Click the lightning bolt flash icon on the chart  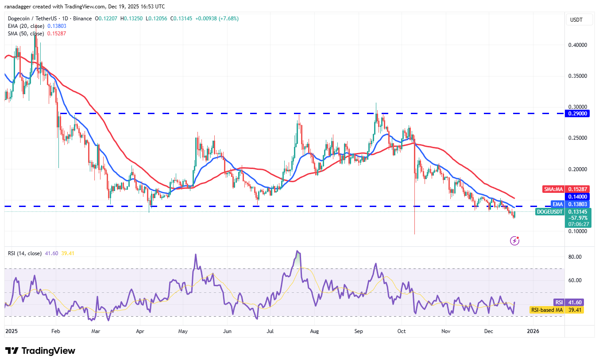[515, 240]
